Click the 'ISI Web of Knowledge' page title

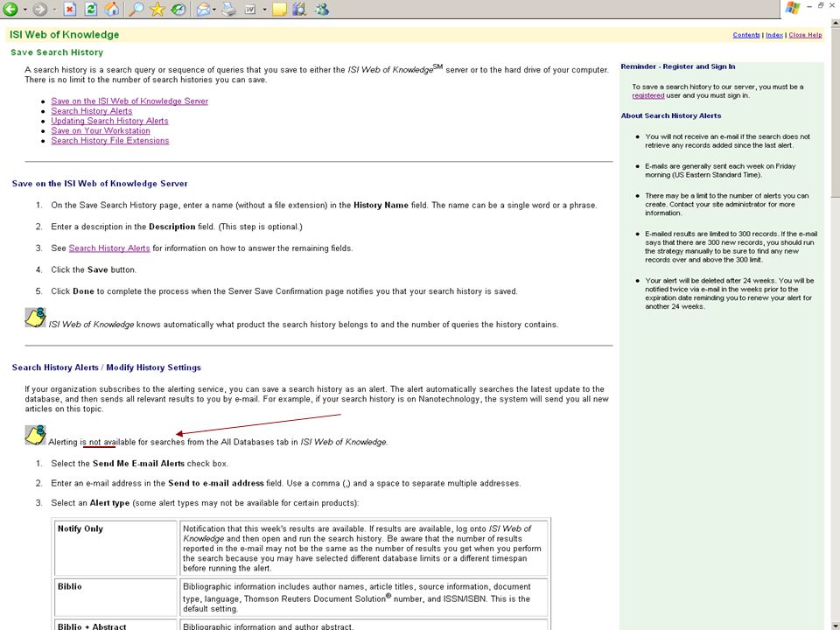pyautogui.click(x=64, y=35)
